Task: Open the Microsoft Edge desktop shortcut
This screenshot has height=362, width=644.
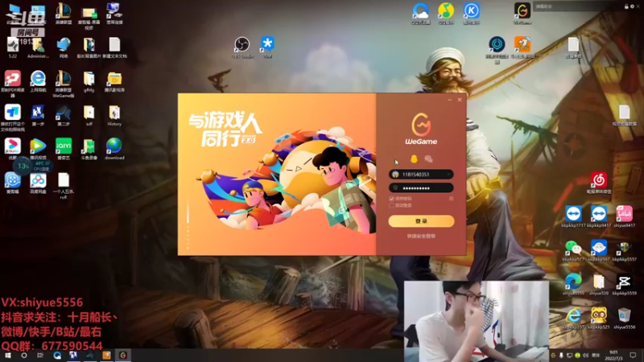Action: pos(573,285)
